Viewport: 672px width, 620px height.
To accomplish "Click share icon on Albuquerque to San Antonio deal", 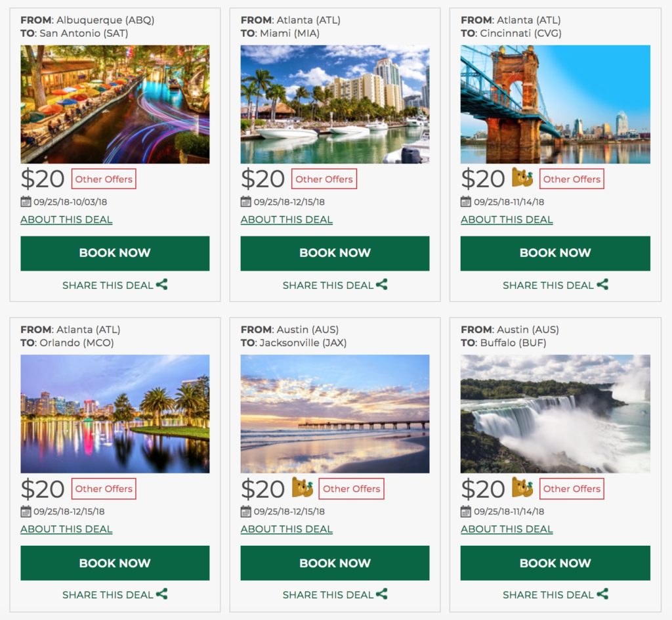I will pos(162,284).
